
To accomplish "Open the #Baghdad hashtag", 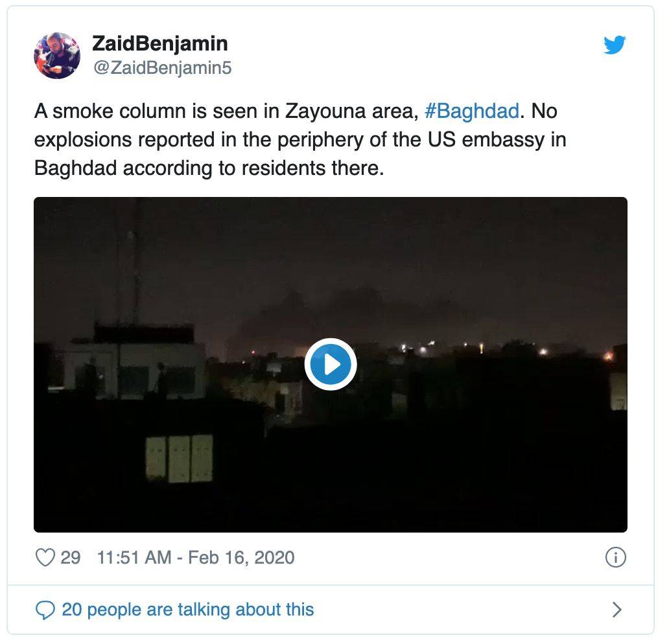I will point(472,111).
